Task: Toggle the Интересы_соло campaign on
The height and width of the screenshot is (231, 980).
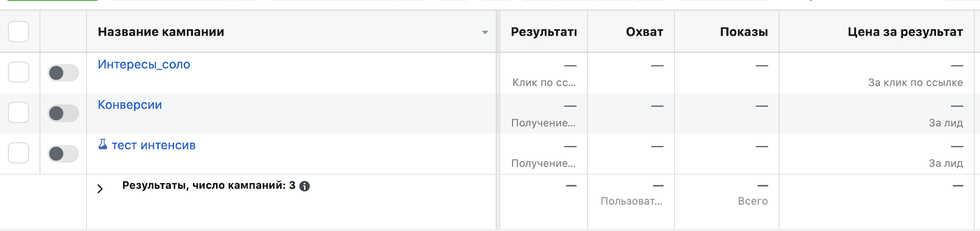Action: 64,73
